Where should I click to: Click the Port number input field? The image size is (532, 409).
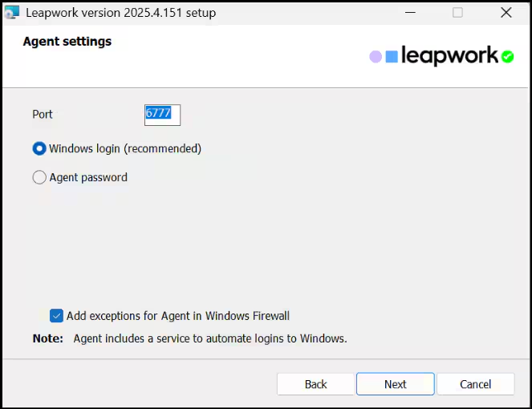pyautogui.click(x=162, y=114)
